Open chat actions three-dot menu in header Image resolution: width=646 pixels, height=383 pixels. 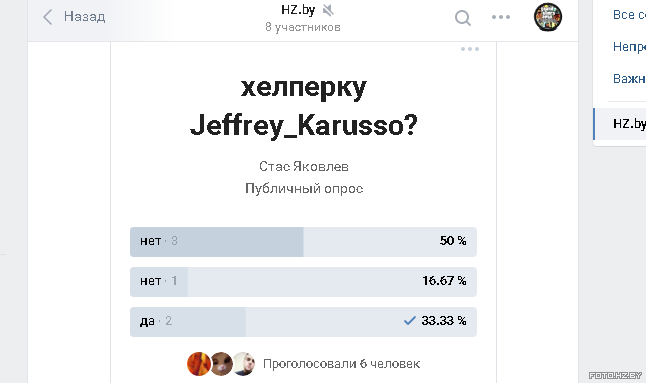click(501, 17)
